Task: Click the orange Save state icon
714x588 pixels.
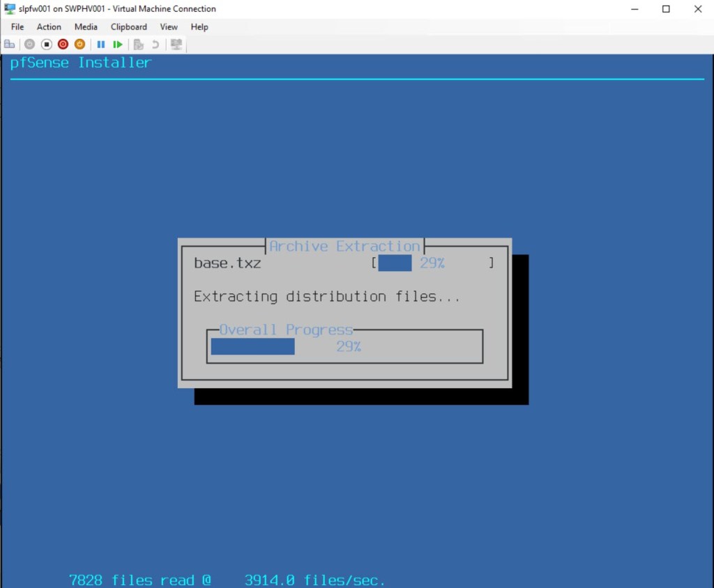Action: (79, 44)
